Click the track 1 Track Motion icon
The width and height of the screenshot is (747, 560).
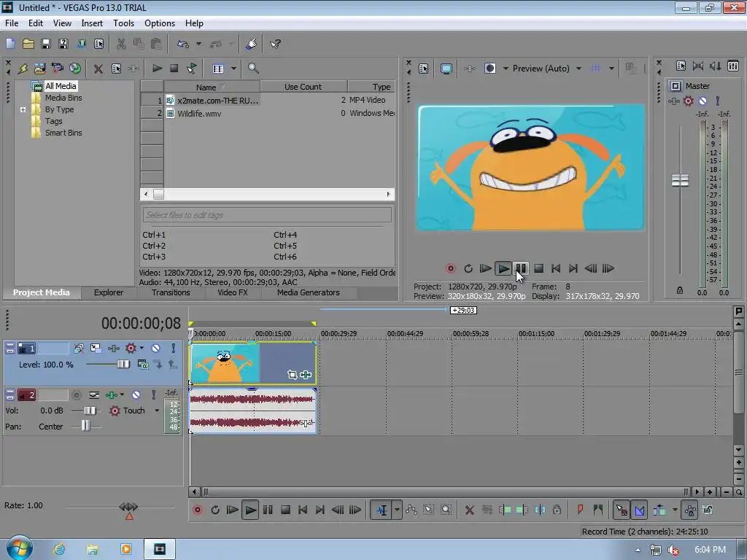(x=96, y=348)
